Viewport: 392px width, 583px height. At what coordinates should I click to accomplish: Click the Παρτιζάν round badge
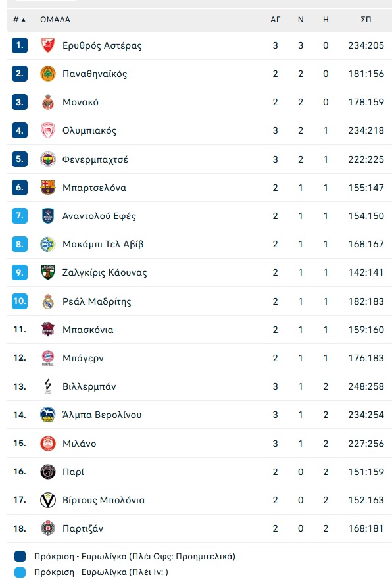click(48, 528)
